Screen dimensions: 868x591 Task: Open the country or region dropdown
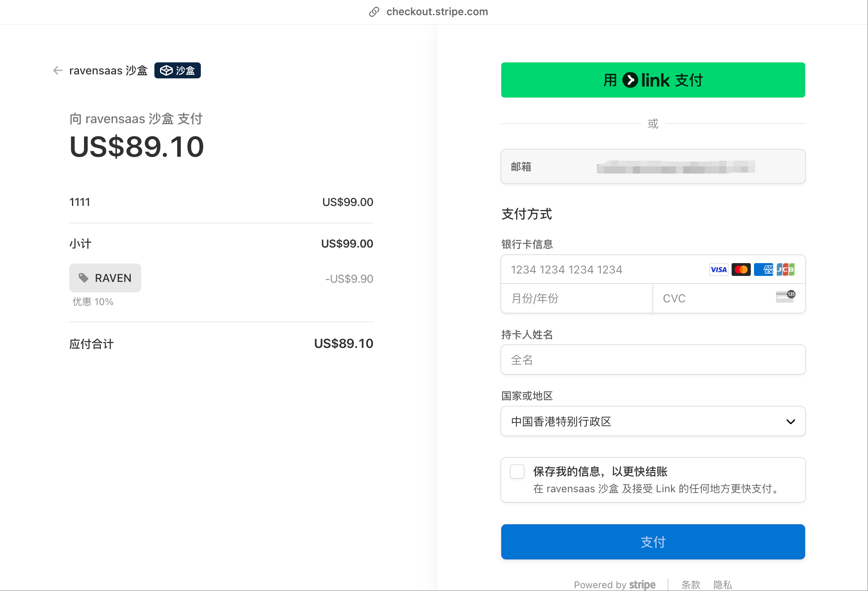pos(653,421)
